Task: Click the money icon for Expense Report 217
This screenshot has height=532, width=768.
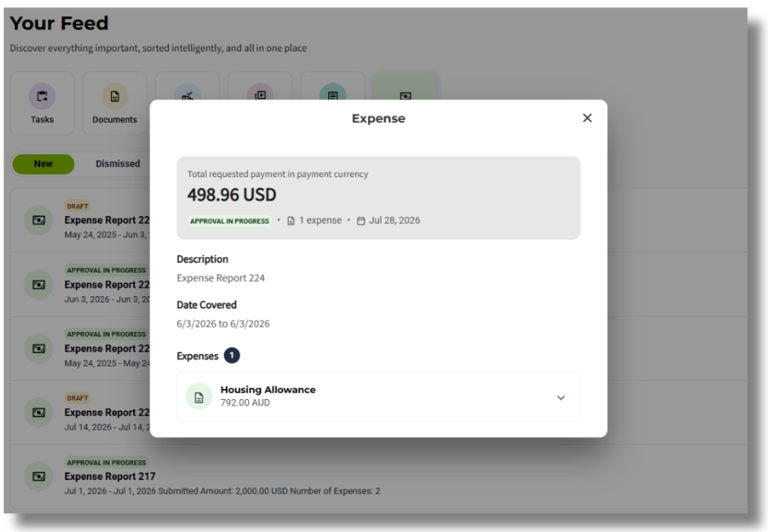Action: [38, 477]
